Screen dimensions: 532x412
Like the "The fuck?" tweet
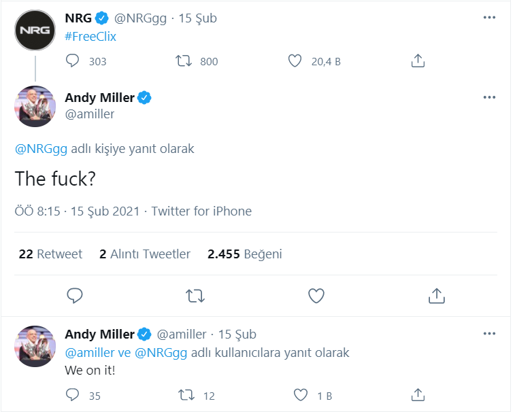(316, 296)
